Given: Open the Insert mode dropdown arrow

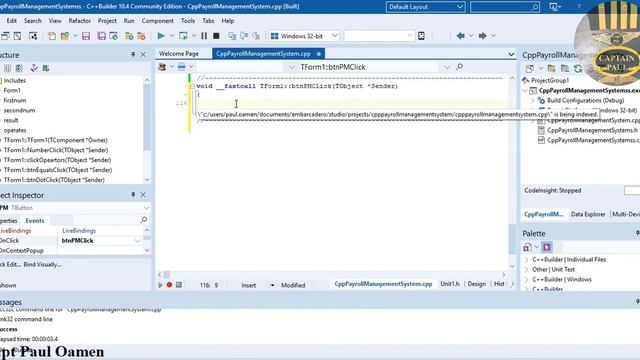Looking at the screenshot, I should tap(272, 285).
